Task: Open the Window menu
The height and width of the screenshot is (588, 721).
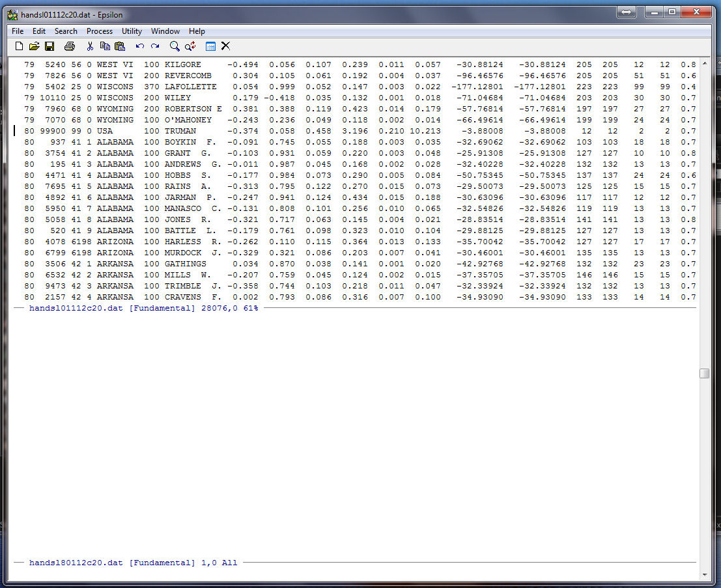Action: point(165,31)
